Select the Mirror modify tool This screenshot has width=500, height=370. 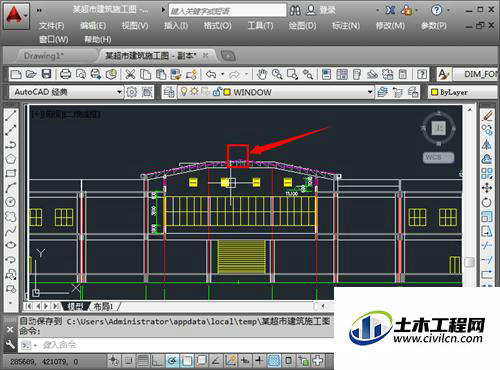coord(487,145)
